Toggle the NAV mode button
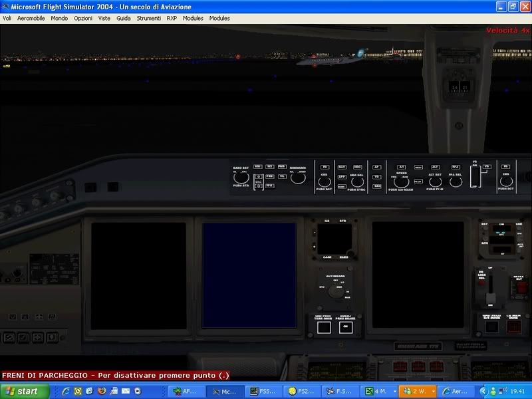This screenshot has width=532, height=399. [x=342, y=167]
